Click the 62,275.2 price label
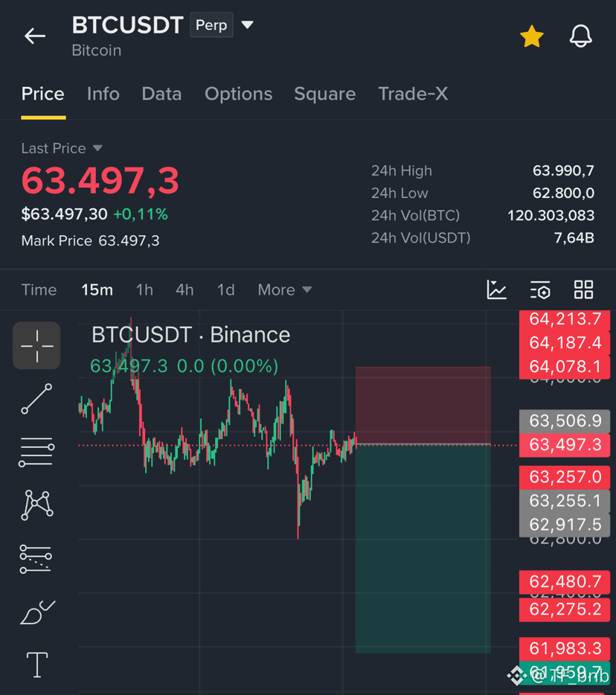Image resolution: width=616 pixels, height=695 pixels. 565,609
